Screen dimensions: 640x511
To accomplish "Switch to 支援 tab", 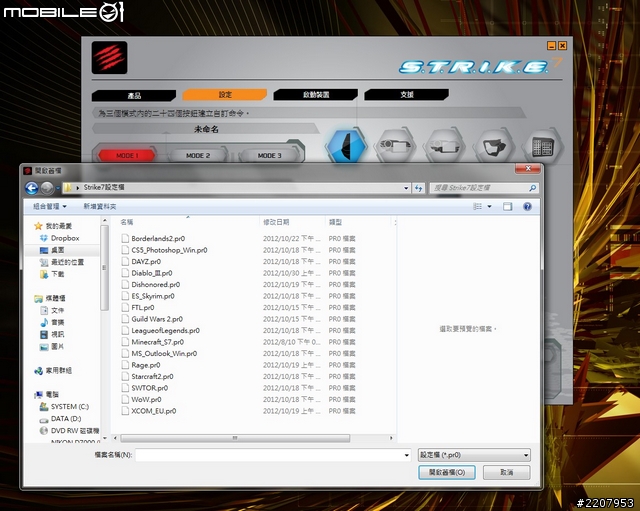I will tap(407, 95).
